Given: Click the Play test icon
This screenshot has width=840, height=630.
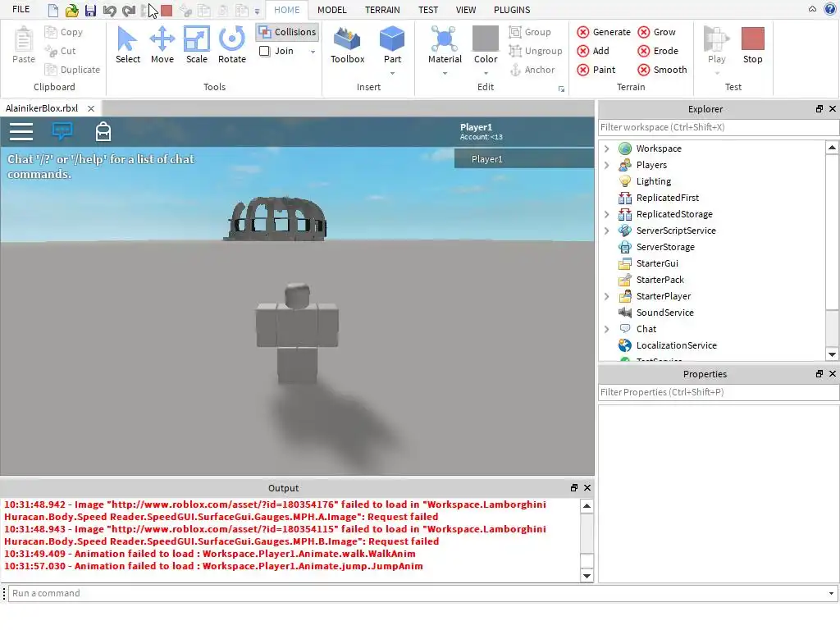Looking at the screenshot, I should (x=716, y=39).
